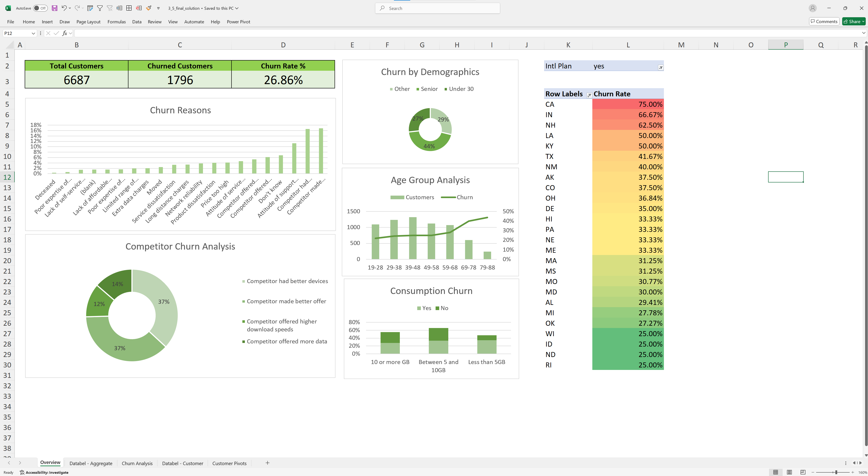
Task: Switch to Page Layout view icon
Action: pos(789,472)
